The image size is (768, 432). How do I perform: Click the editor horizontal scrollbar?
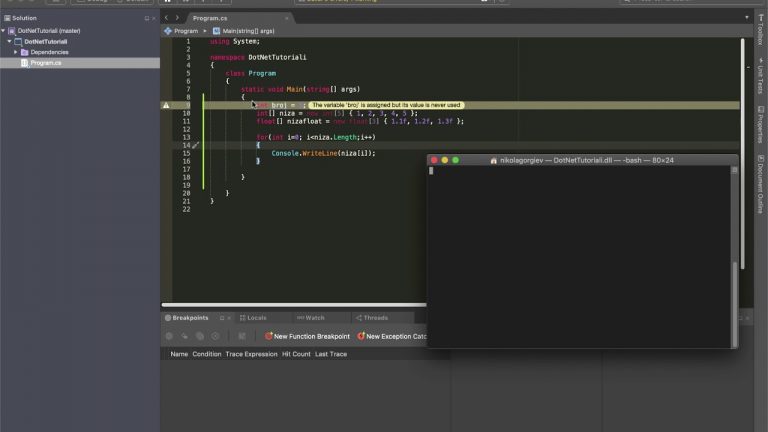coord(294,305)
